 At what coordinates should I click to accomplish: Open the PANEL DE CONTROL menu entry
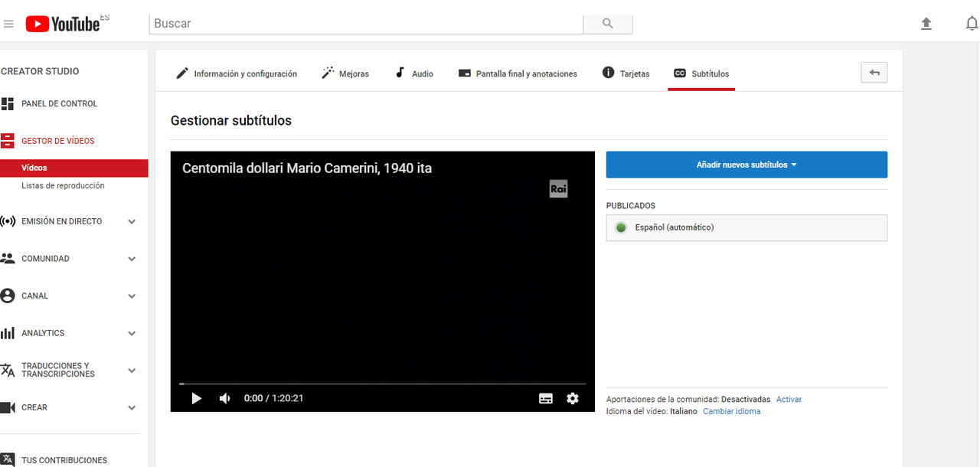coord(59,104)
